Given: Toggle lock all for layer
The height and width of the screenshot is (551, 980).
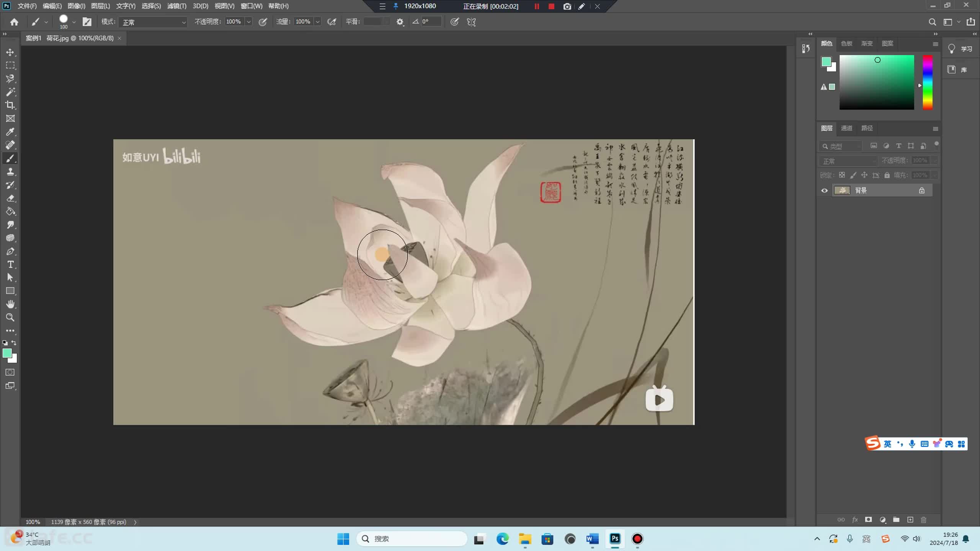Looking at the screenshot, I should coord(887,175).
